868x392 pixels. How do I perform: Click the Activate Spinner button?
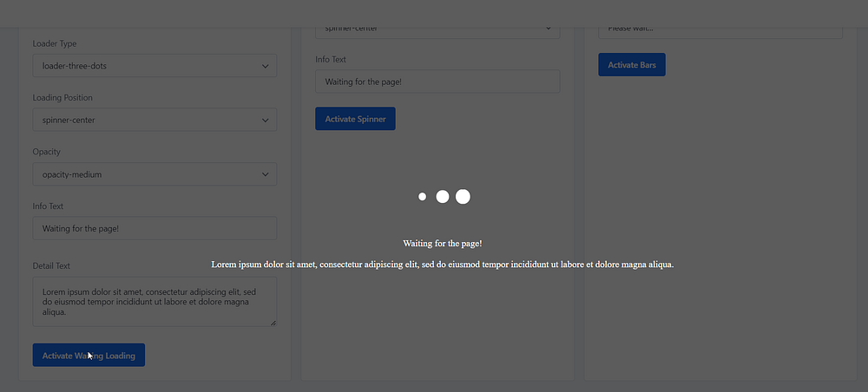tap(355, 119)
